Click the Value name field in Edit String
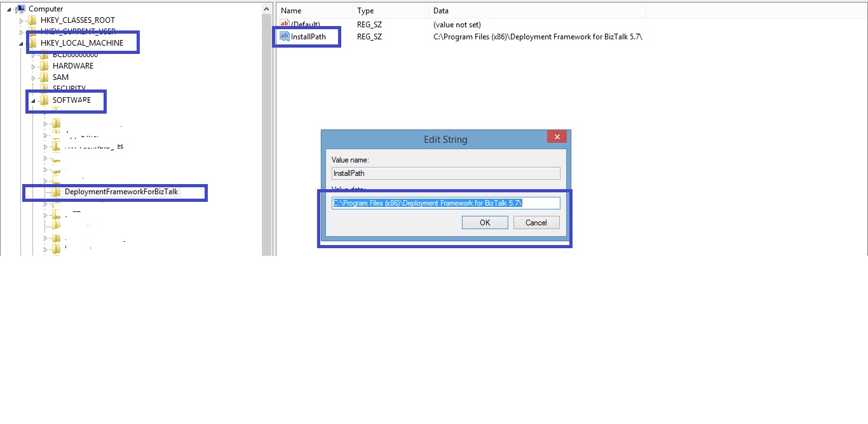Viewport: 868px width, 424px height. tap(446, 173)
